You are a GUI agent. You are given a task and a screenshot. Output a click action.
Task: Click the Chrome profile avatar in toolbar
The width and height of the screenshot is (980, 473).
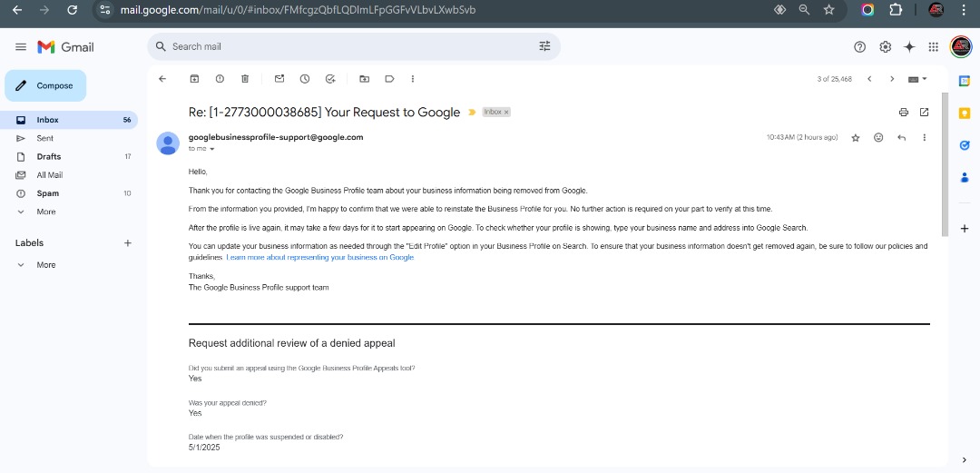click(x=936, y=10)
